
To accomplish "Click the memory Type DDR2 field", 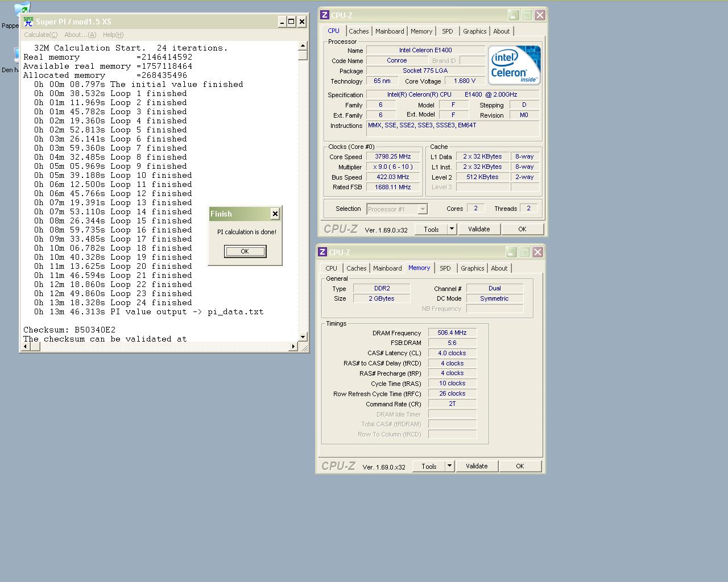I will (x=382, y=289).
